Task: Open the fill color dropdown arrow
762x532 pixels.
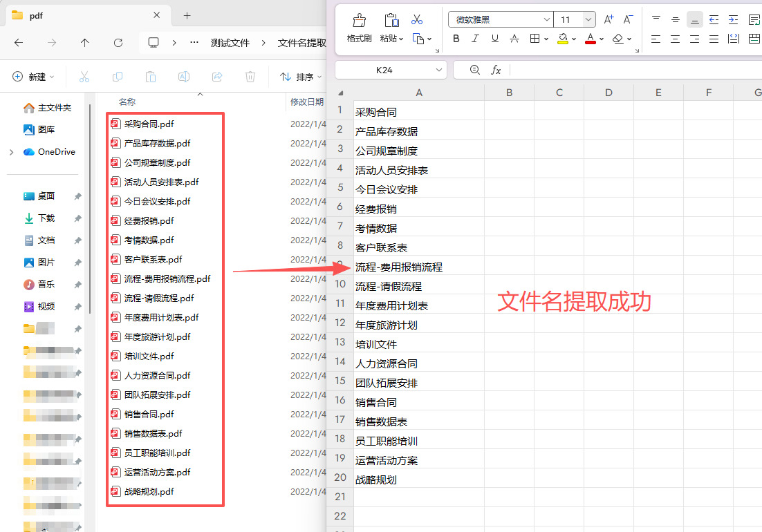Action: (x=574, y=39)
